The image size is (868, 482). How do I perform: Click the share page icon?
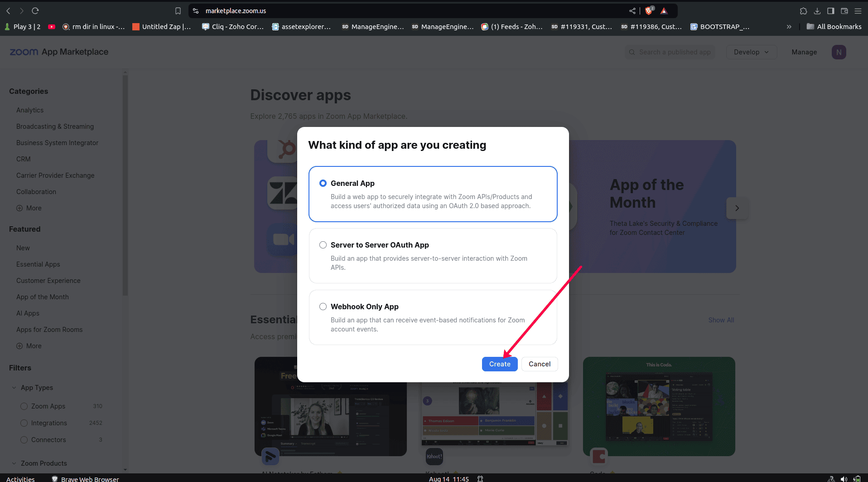(x=632, y=11)
